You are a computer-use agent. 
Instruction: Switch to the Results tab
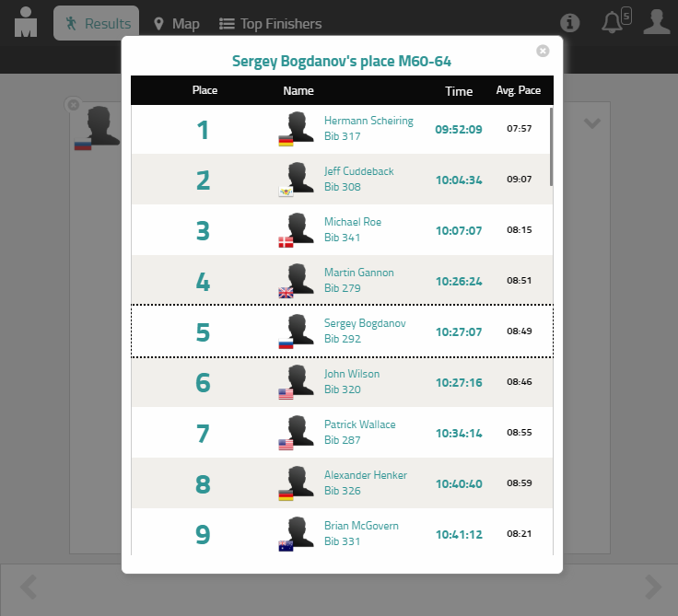click(x=97, y=24)
